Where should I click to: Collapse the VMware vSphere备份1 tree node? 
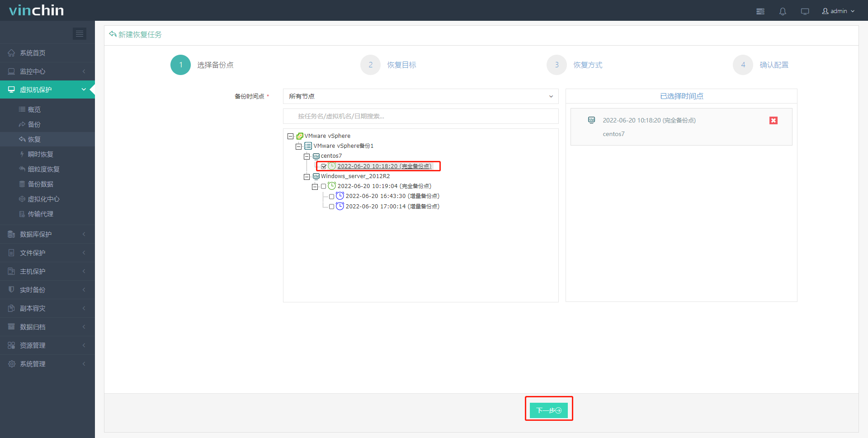point(298,146)
